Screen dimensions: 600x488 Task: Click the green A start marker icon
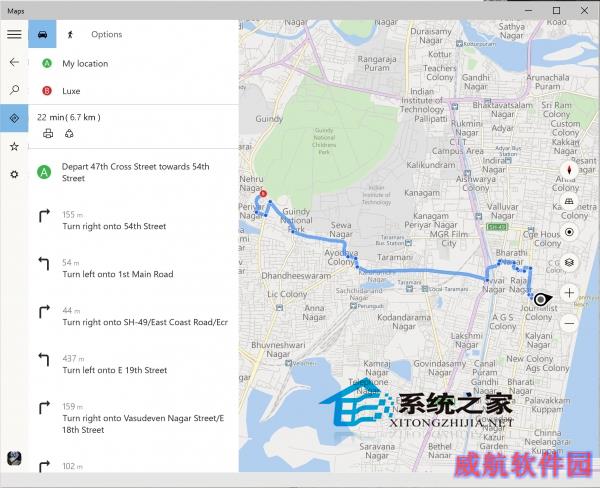point(47,64)
